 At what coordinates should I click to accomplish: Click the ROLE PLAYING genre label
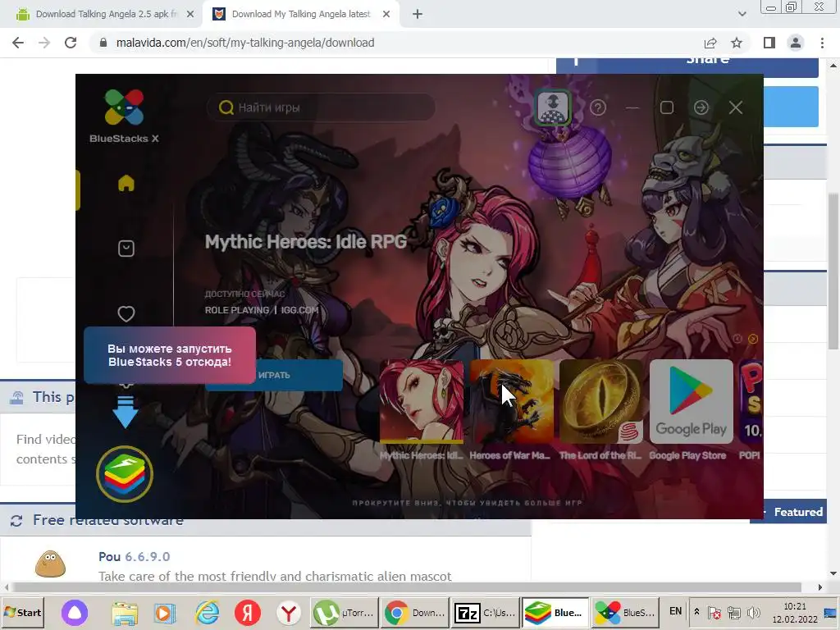(x=237, y=310)
